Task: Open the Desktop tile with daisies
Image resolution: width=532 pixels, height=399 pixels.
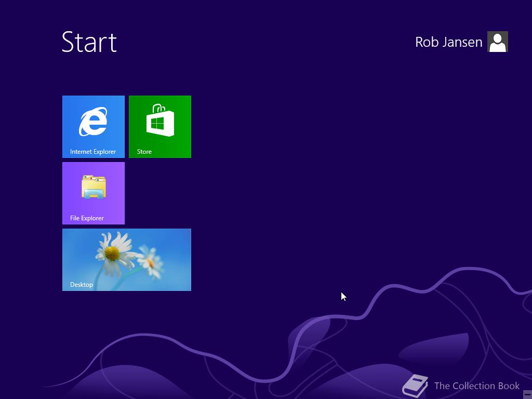Action: (127, 260)
